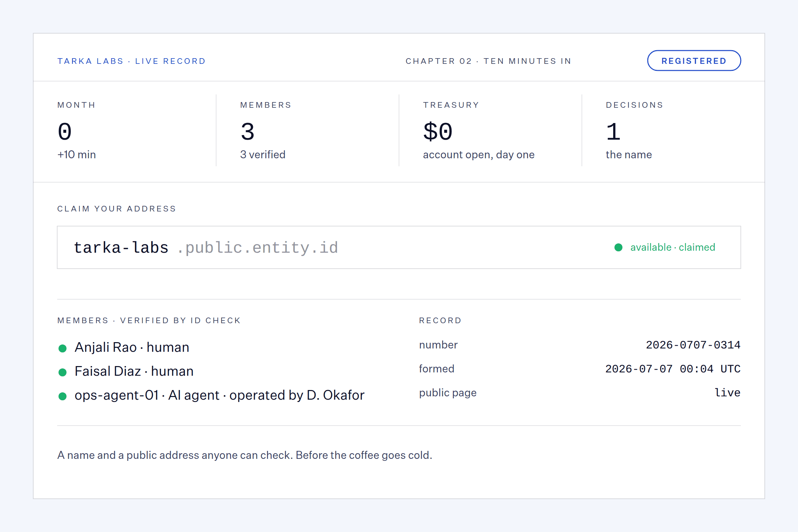798x532 pixels.
Task: Click the TREASURY value $0
Action: pyautogui.click(x=438, y=132)
